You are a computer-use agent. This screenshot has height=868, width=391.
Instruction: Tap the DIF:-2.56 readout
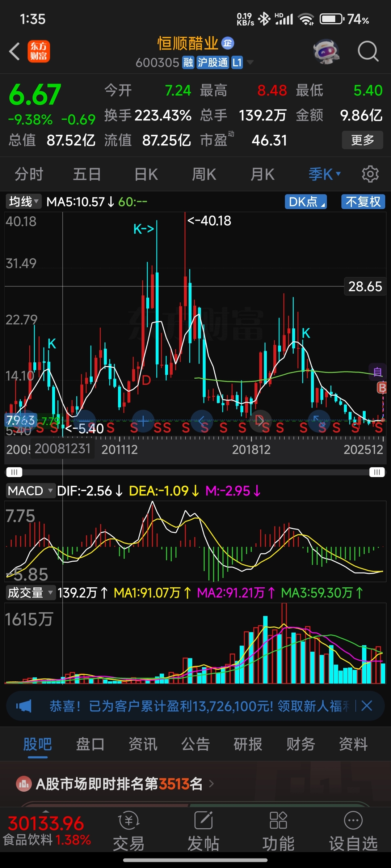90,491
